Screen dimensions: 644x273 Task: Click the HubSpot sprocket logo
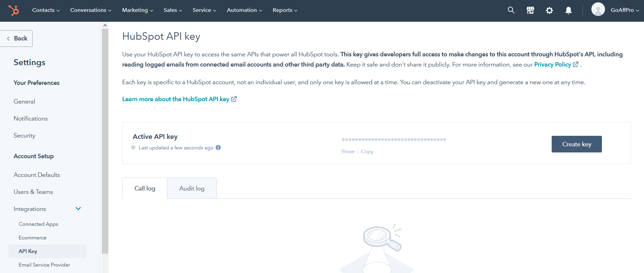(14, 10)
